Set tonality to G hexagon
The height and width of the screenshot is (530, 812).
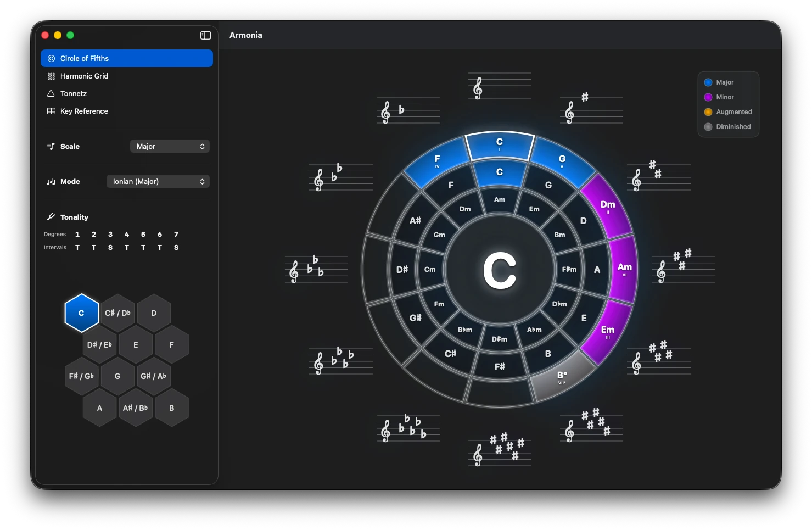(x=117, y=376)
